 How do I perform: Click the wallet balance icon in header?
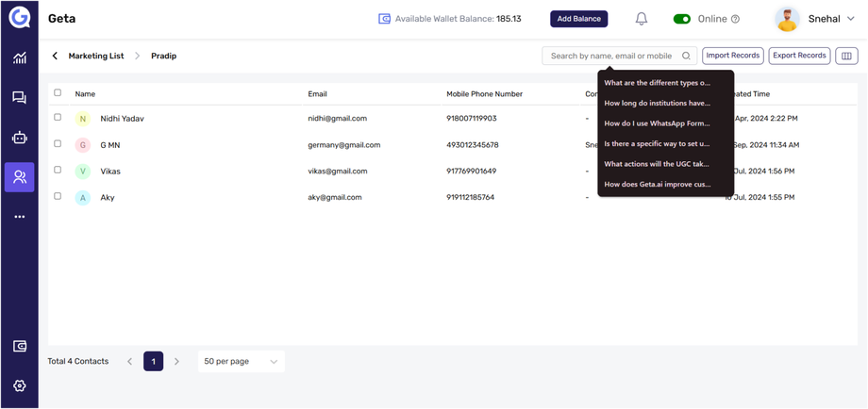pos(384,19)
